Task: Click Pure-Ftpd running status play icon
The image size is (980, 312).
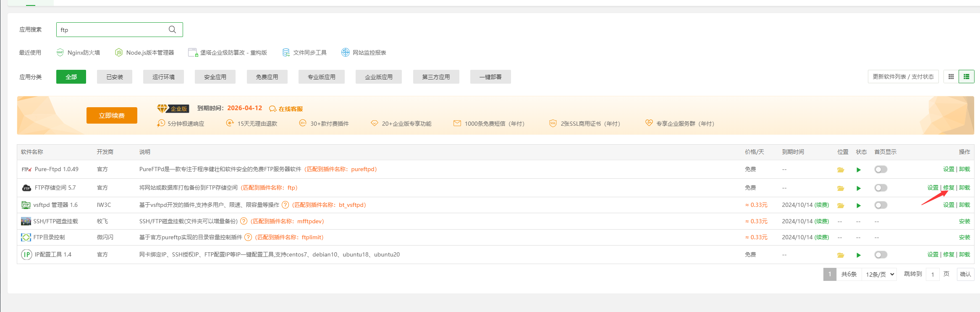Action: [x=859, y=170]
